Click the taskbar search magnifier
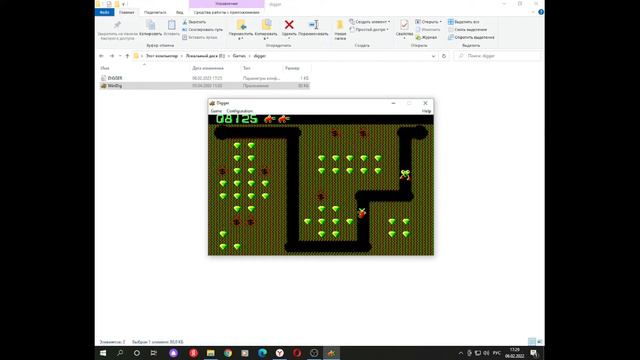 click(x=120, y=353)
